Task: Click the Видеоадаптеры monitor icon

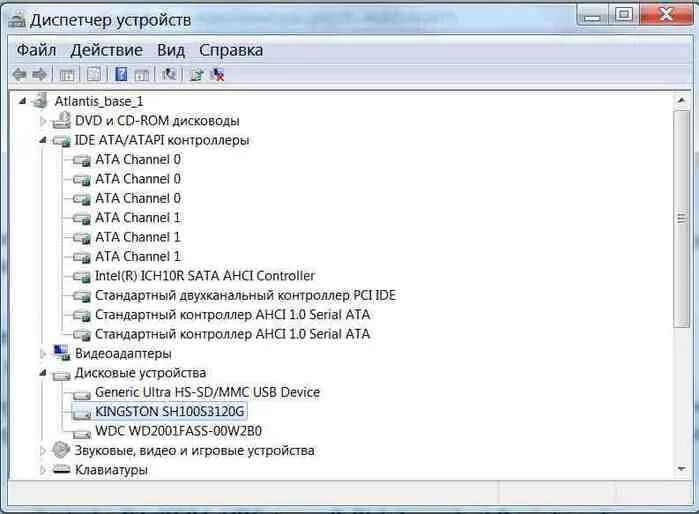Action: [62, 353]
